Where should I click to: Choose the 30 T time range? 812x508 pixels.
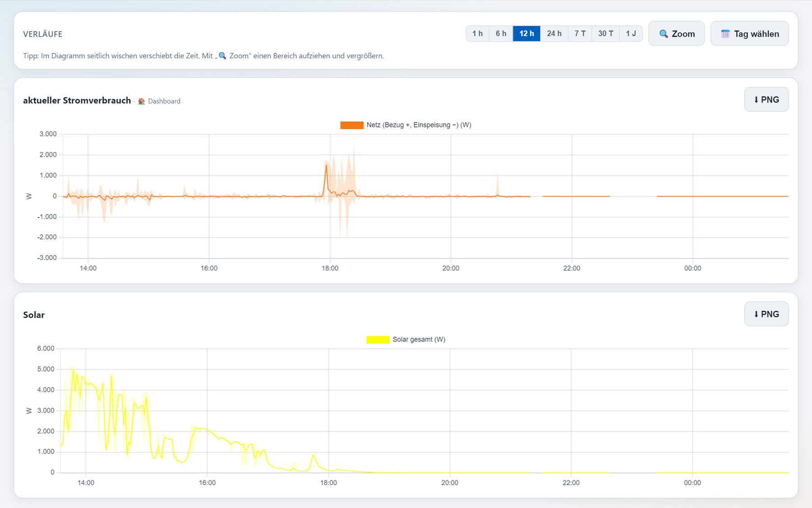[605, 33]
